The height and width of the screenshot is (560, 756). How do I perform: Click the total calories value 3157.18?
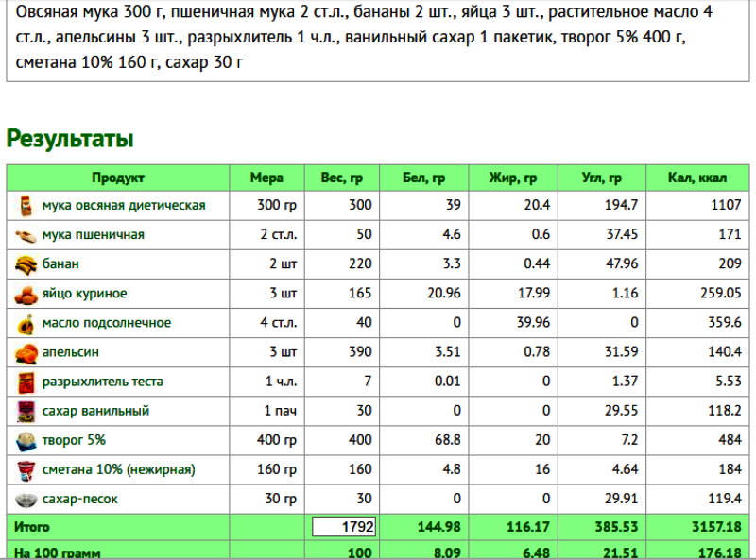[716, 527]
